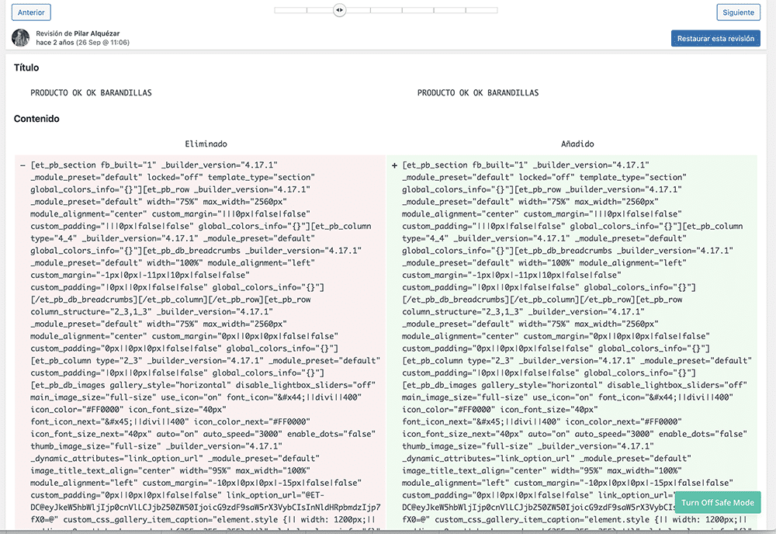Image resolution: width=776 pixels, height=534 pixels.
Task: Click the green plus sign in added column
Action: click(x=394, y=165)
